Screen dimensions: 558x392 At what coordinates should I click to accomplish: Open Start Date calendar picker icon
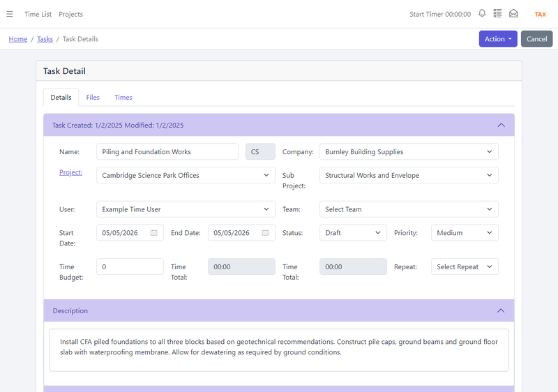pyautogui.click(x=153, y=233)
